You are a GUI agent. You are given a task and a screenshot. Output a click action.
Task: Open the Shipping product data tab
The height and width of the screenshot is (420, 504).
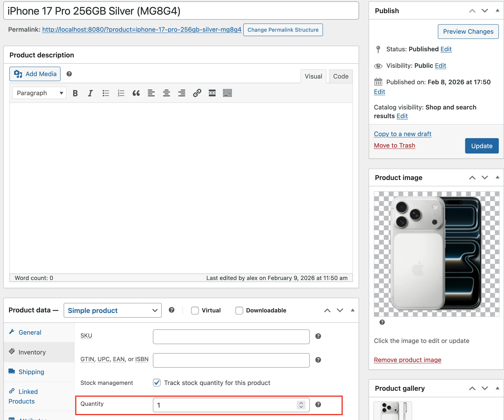pos(31,372)
